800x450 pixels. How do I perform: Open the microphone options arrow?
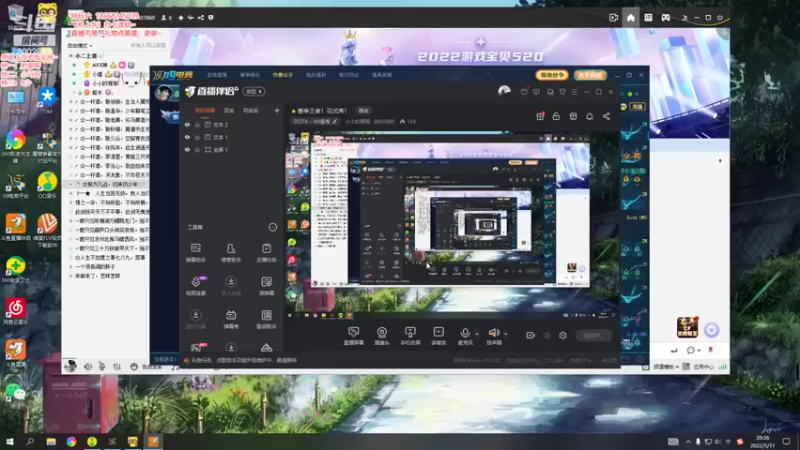click(477, 334)
